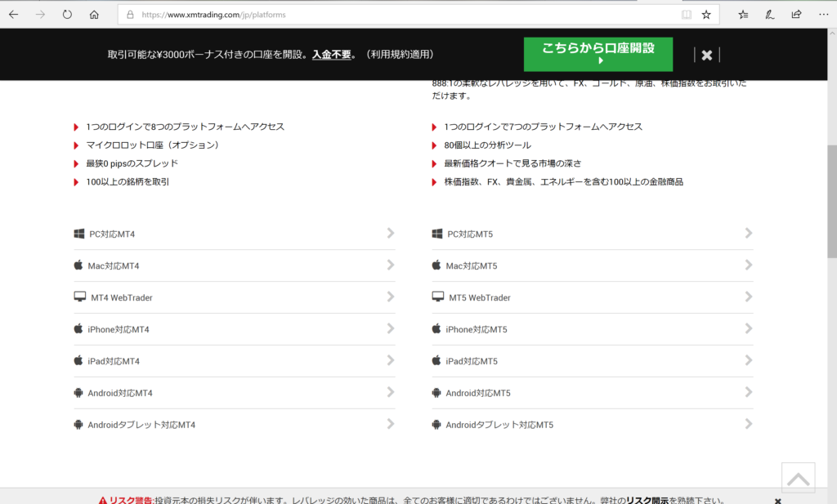Click the text 1つのログインで8つのプラットフォームへアクセス
This screenshot has width=837, height=504.
click(x=186, y=127)
